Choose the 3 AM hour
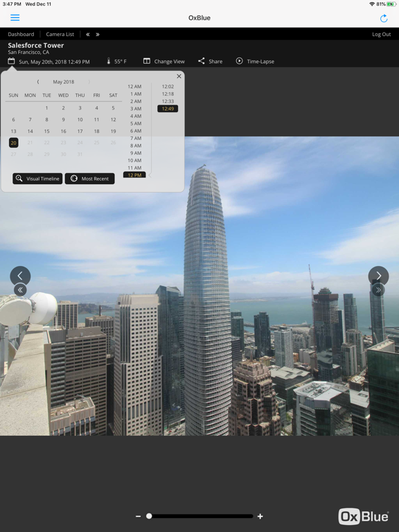399x532 pixels. pos(136,109)
